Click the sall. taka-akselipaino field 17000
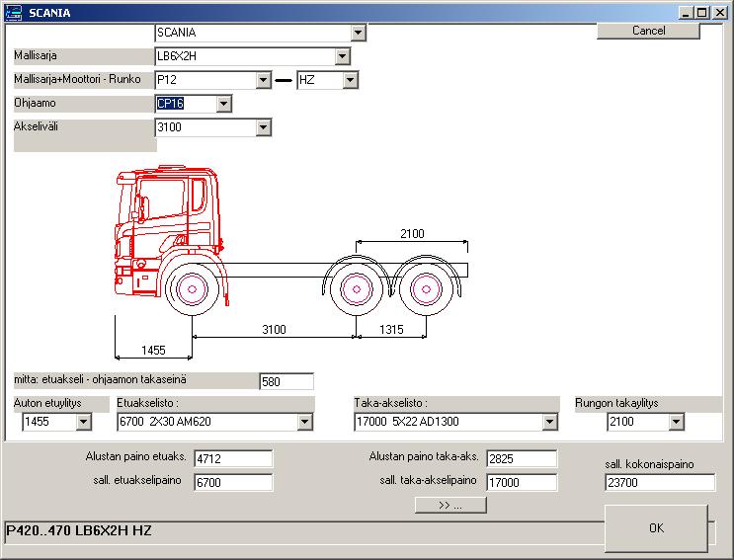Image resolution: width=734 pixels, height=560 pixels. point(522,482)
